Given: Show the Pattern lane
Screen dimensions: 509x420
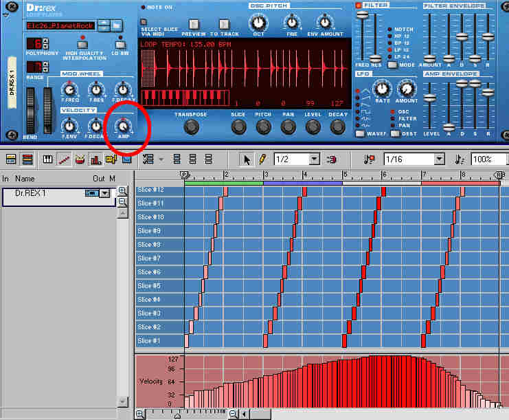Looking at the screenshot, I should (111, 159).
